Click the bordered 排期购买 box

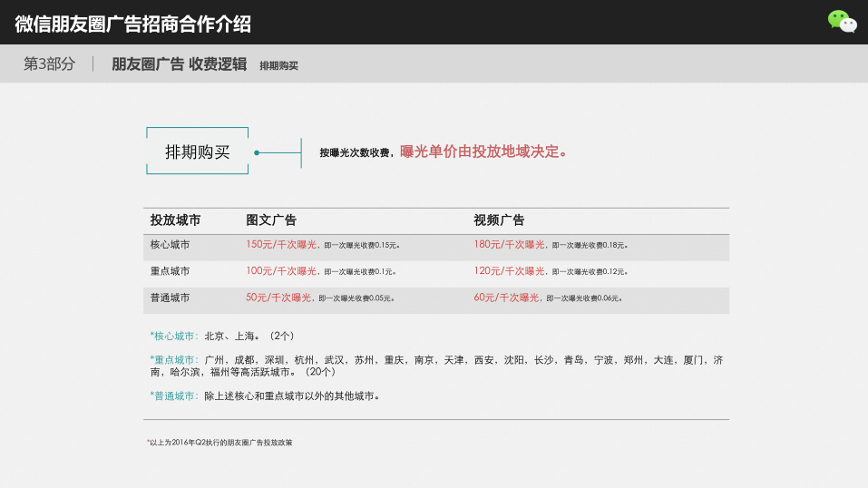click(x=197, y=151)
